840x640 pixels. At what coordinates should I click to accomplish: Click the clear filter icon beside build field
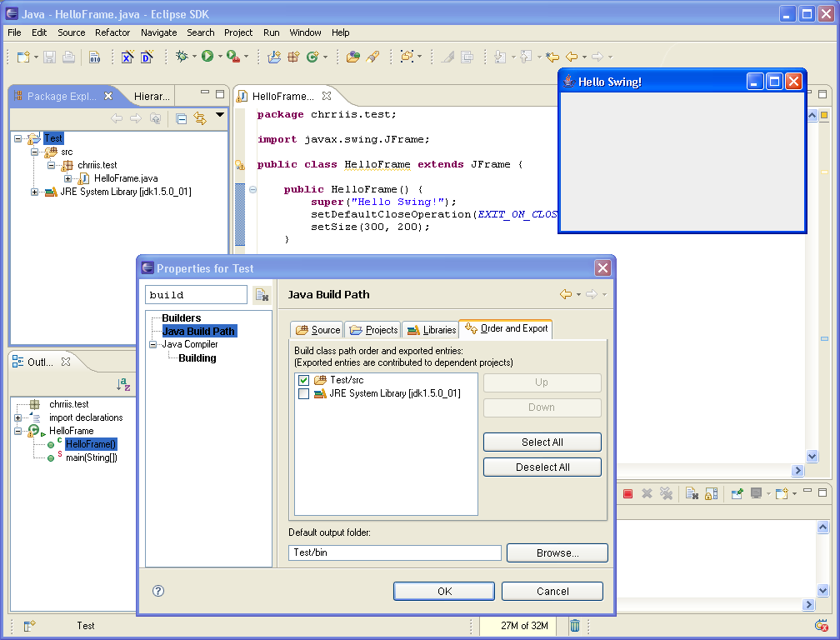pyautogui.click(x=262, y=295)
